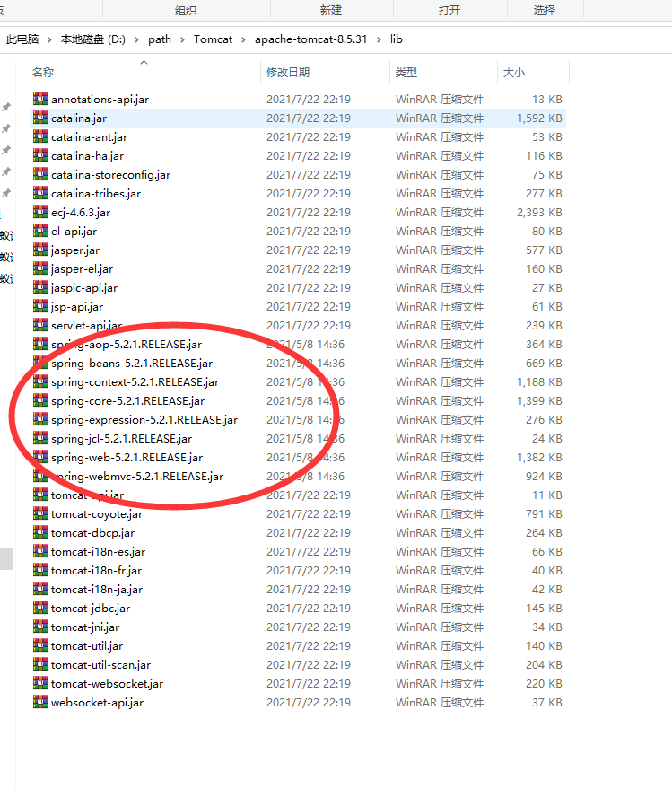Expand the chevron after apache-tomcat-8.5.31
Screen dimensions: 672x789
point(379,39)
